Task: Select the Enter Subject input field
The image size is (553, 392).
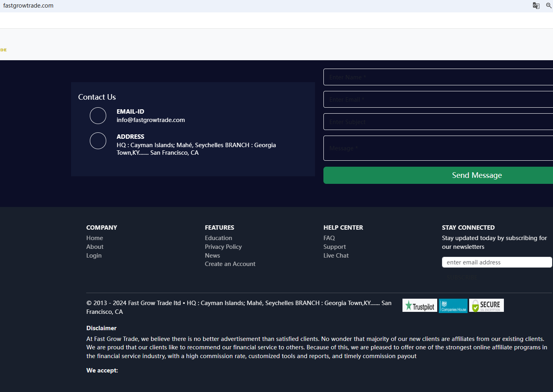Action: tap(438, 122)
